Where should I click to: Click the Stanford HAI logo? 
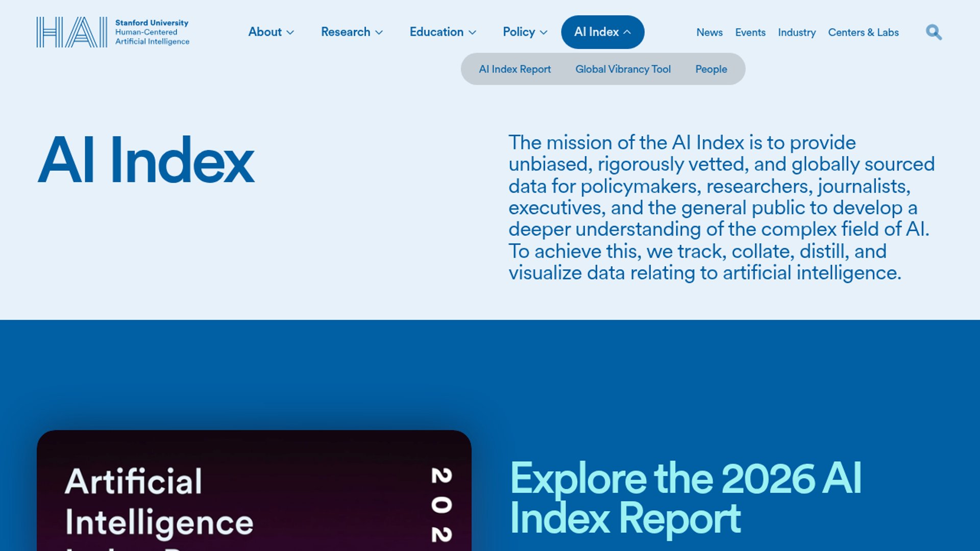(x=72, y=32)
